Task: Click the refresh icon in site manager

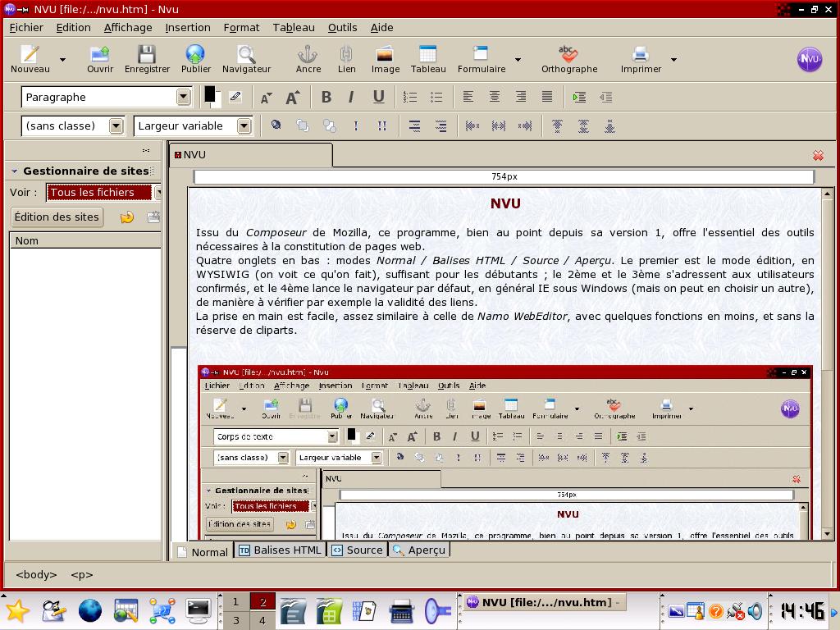Action: [x=127, y=217]
